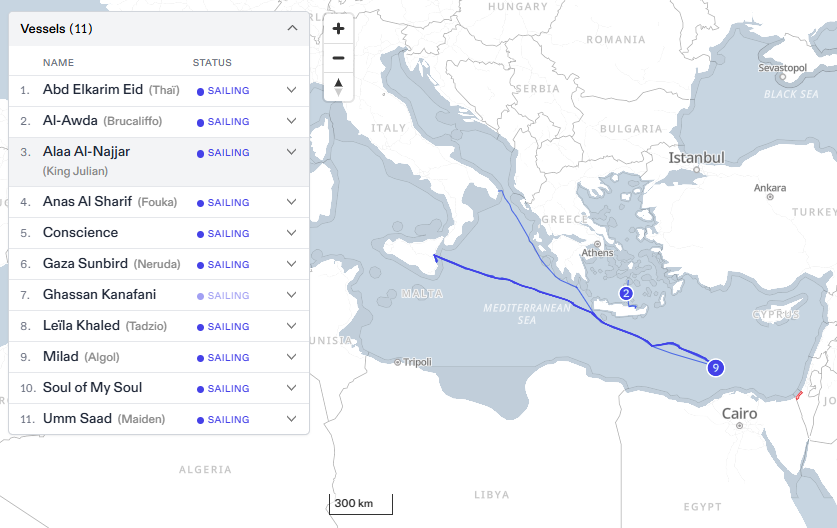Zoom in on the map

pyautogui.click(x=338, y=29)
